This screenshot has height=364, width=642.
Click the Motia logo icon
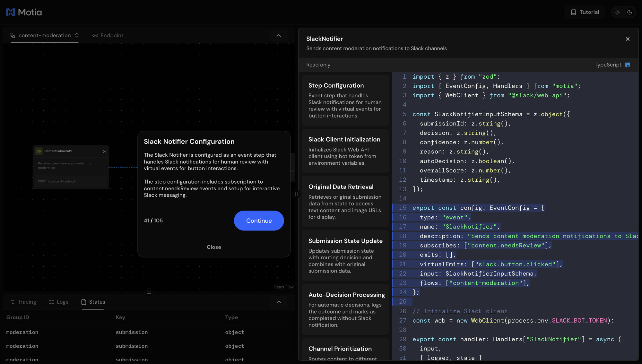click(x=11, y=12)
